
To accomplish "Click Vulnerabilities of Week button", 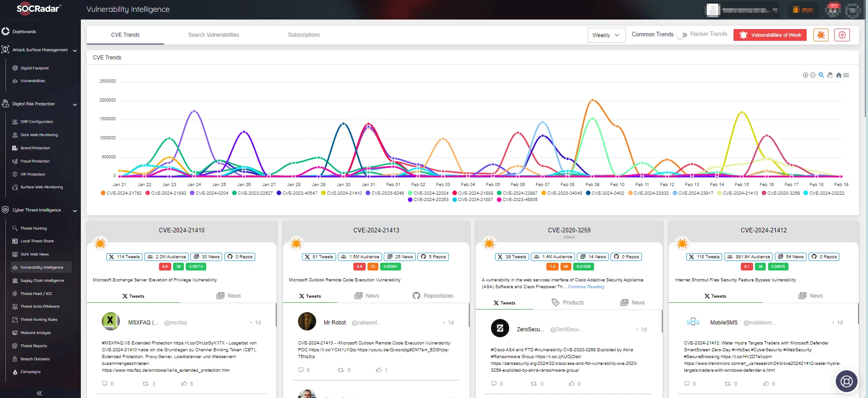I will pos(770,35).
